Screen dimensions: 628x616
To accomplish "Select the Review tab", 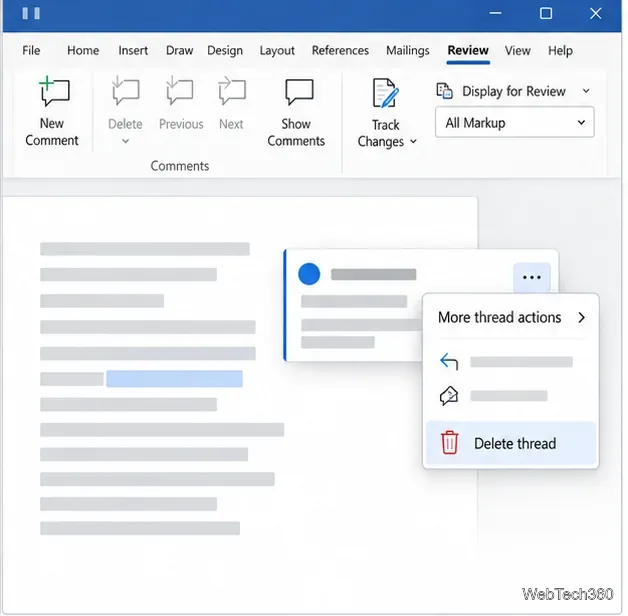I will coord(468,50).
